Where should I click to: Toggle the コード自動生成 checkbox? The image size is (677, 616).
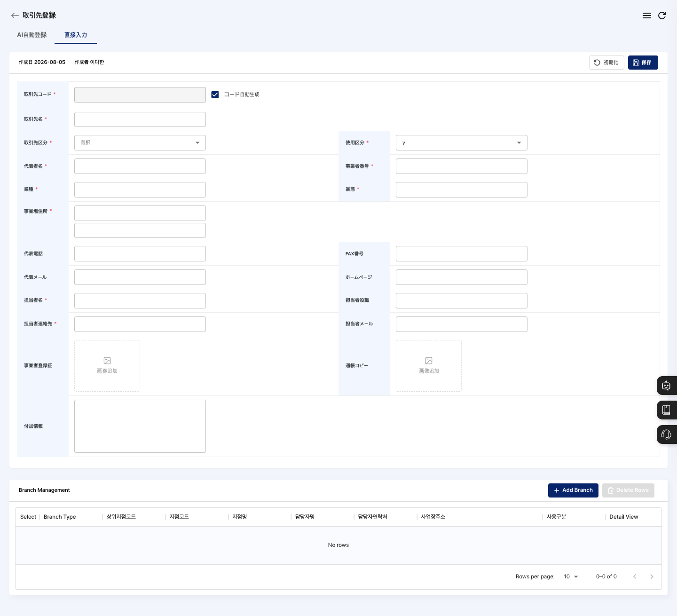pyautogui.click(x=215, y=95)
